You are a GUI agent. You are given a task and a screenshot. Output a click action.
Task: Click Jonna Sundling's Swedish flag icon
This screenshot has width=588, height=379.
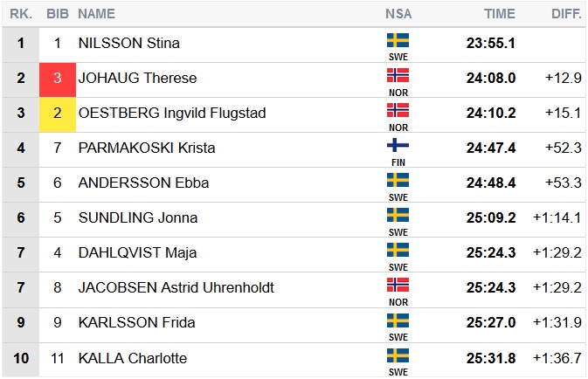[398, 215]
